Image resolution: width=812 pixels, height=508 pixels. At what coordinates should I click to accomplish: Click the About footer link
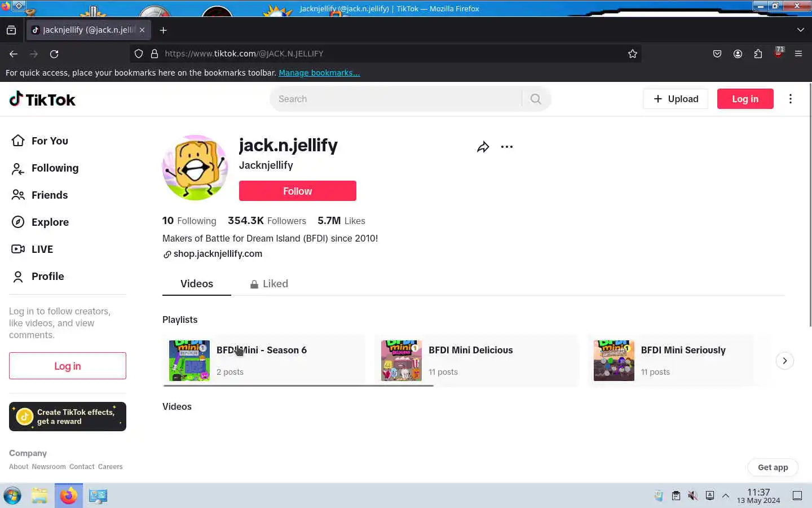[19, 467]
